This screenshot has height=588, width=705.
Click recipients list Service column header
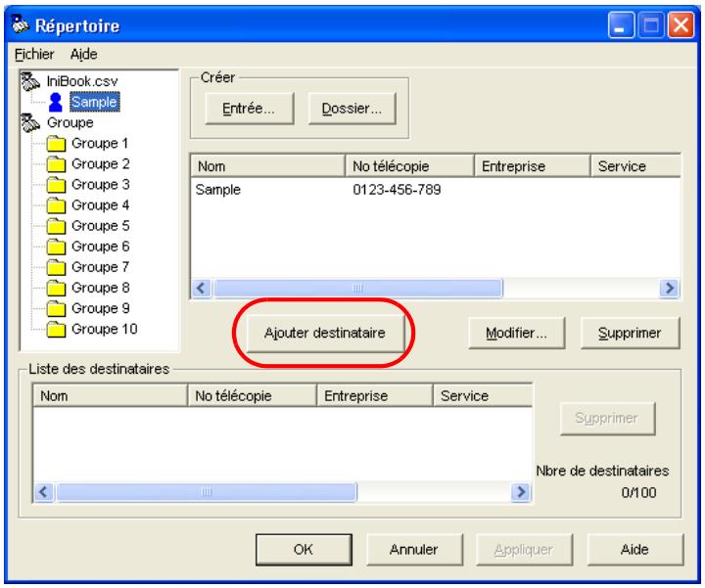483,395
